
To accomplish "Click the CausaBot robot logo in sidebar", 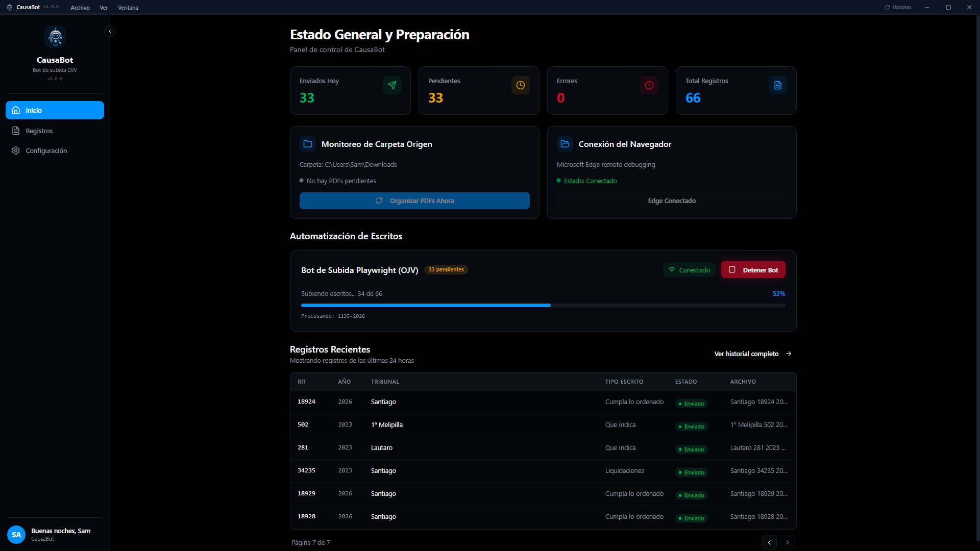I will click(x=55, y=37).
